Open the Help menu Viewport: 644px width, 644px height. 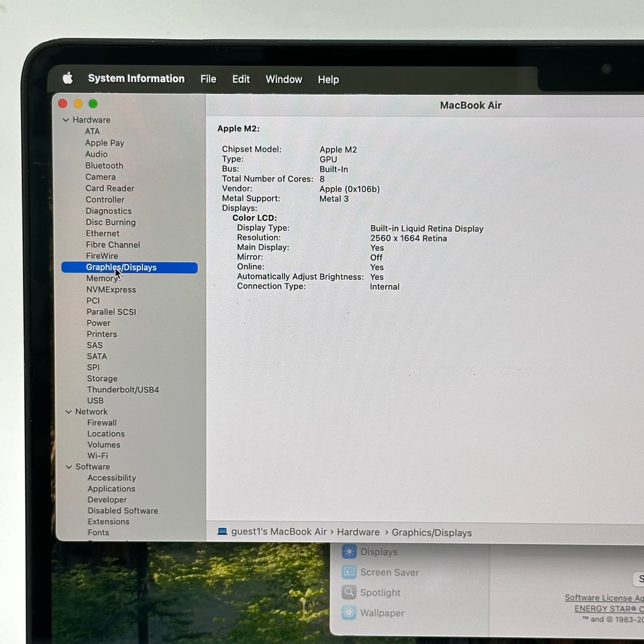pos(328,79)
